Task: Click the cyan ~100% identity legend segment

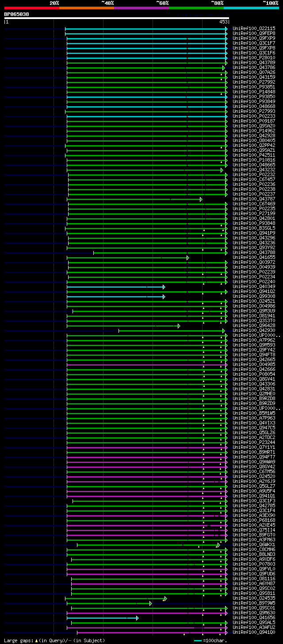Action: point(251,8)
